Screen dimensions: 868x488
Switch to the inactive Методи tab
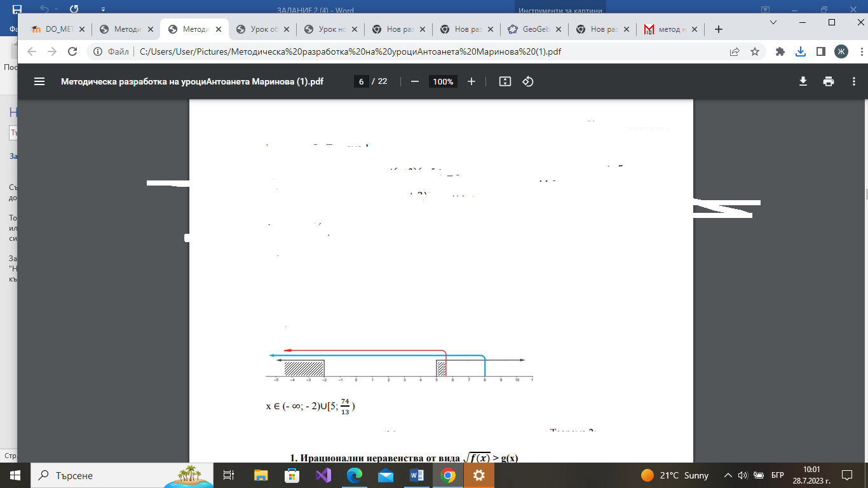pyautogui.click(x=125, y=29)
